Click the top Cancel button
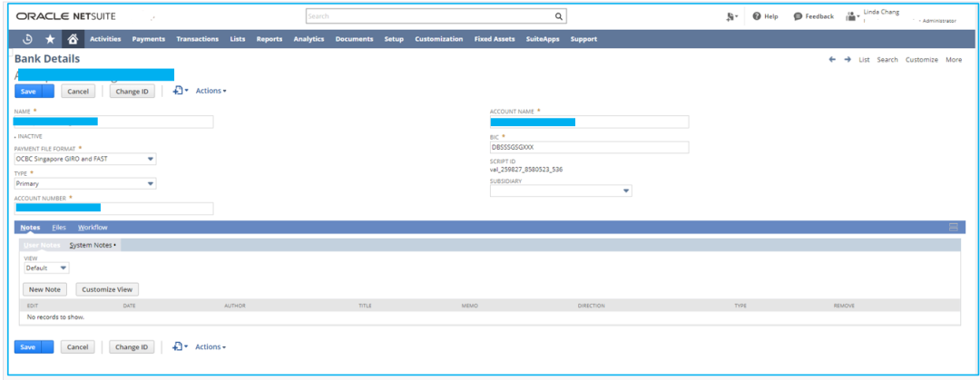980x380 pixels. tap(78, 92)
